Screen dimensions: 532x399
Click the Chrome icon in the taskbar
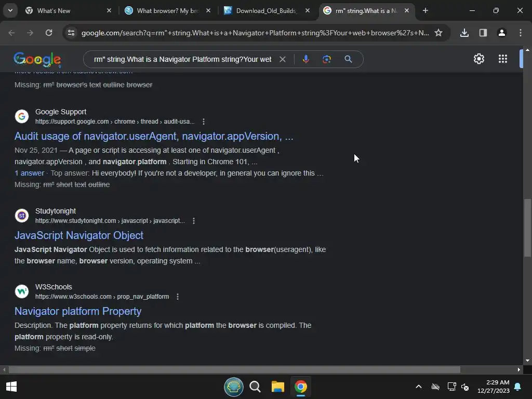tap(301, 387)
